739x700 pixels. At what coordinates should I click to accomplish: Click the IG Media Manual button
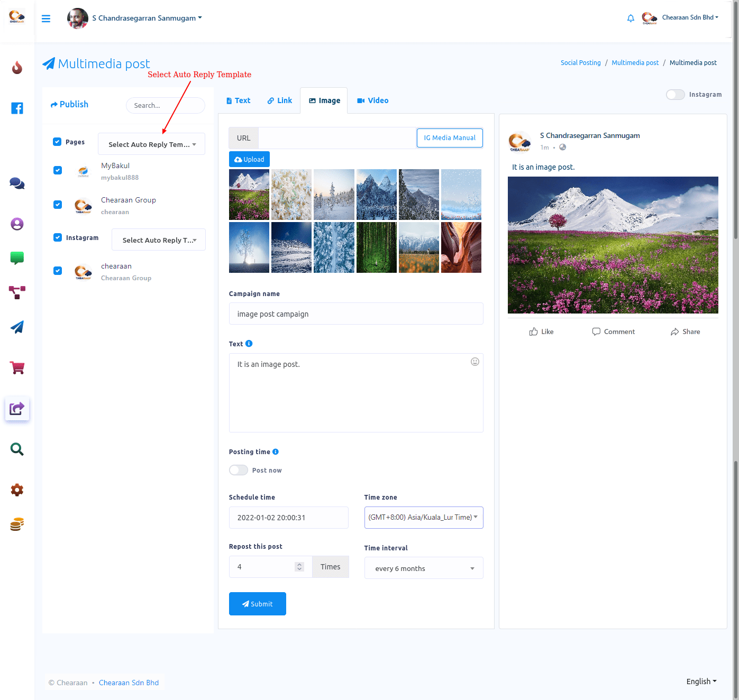[449, 138]
